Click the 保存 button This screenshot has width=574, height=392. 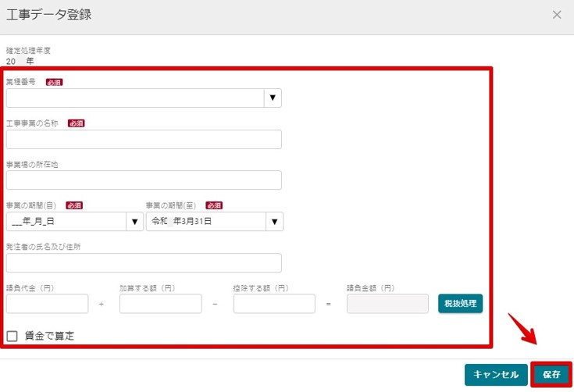tap(551, 375)
